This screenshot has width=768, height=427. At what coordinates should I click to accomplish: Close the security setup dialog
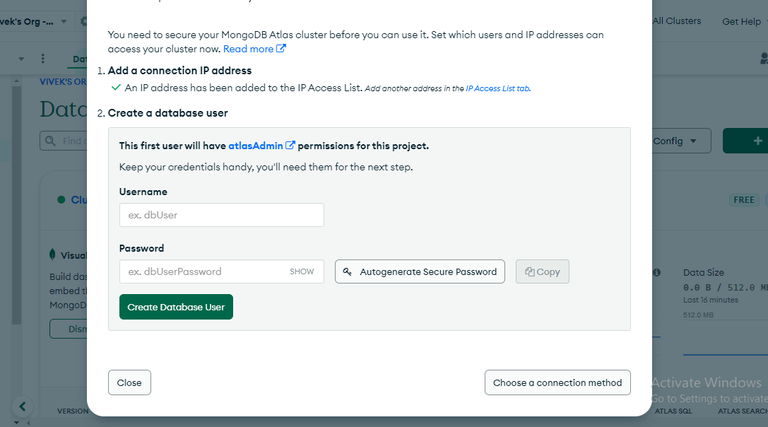[129, 383]
